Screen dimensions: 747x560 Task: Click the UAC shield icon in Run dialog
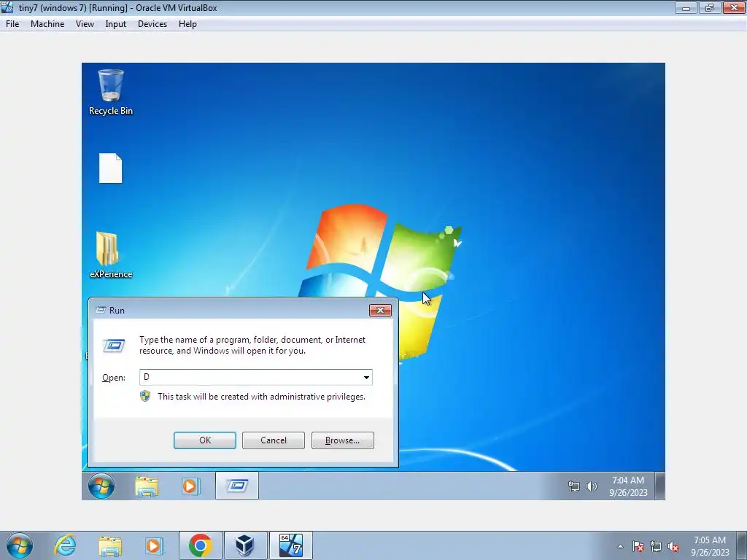pyautogui.click(x=145, y=396)
